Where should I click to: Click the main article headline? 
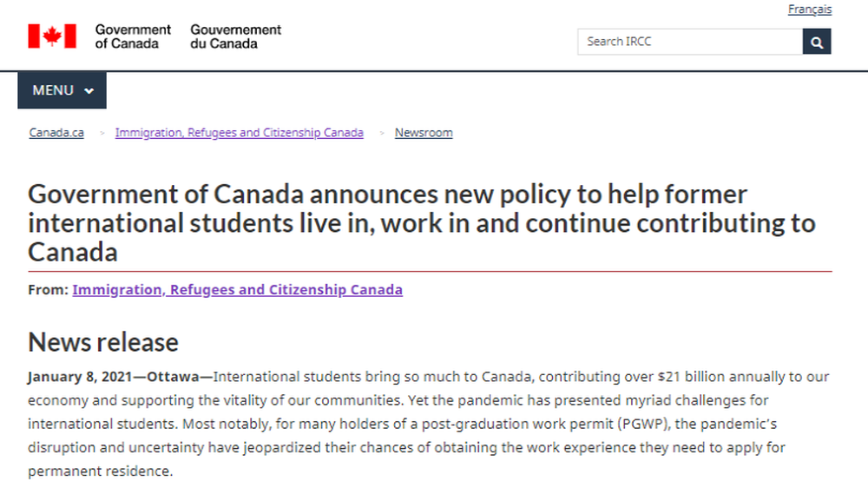422,223
